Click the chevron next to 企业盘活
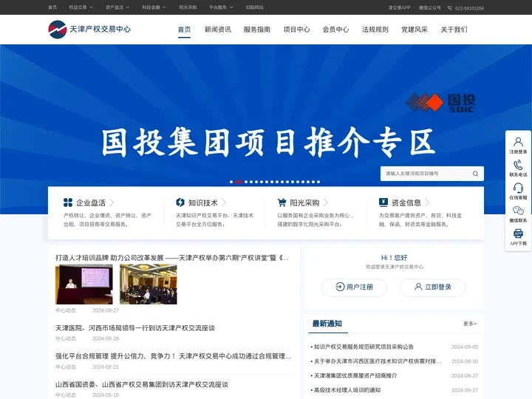532x399 pixels. [112, 202]
